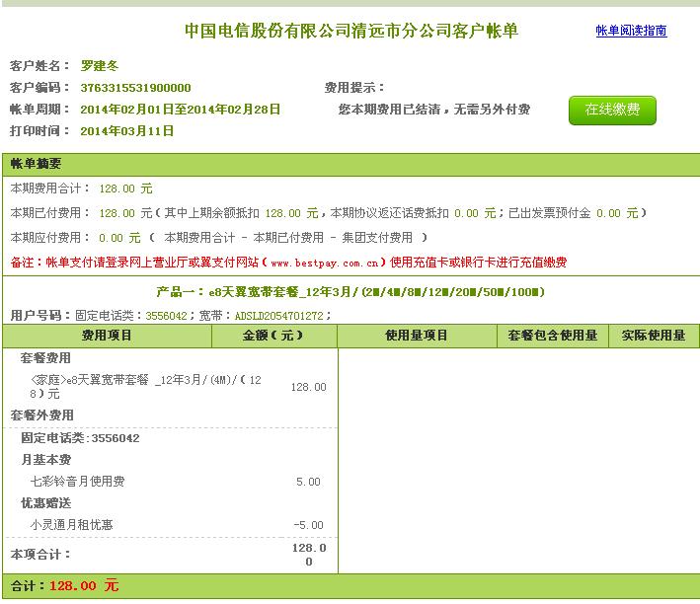Click the 优惠赠送 label
The image size is (700, 604).
tap(46, 503)
